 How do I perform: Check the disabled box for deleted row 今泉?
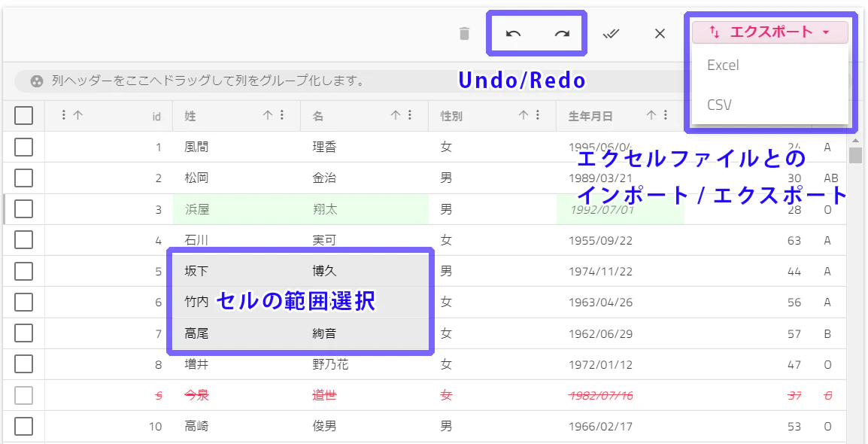[x=23, y=395]
